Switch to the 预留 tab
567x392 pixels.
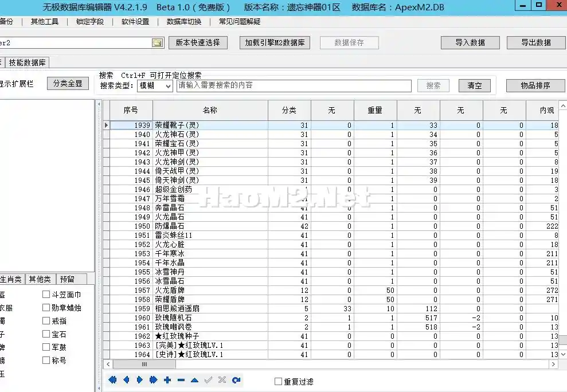(x=71, y=279)
